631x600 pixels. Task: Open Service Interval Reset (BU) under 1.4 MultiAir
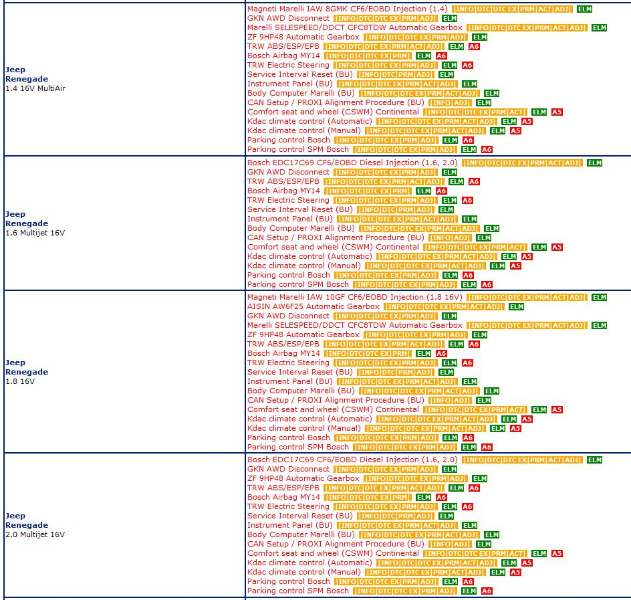pyautogui.click(x=300, y=74)
